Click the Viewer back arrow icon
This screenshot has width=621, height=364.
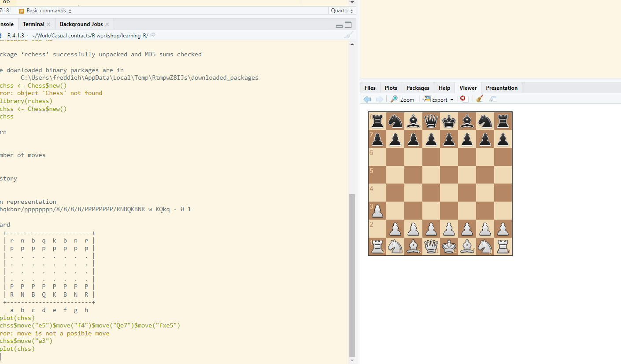tap(367, 99)
